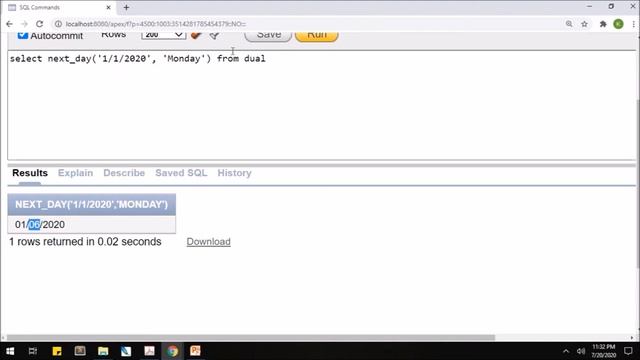
Task: Click the find tables icon next to eraser
Action: [214, 36]
